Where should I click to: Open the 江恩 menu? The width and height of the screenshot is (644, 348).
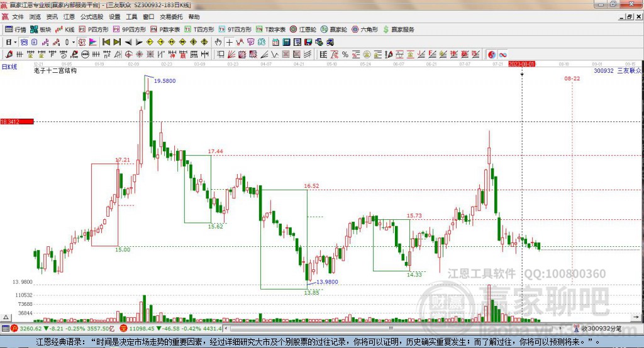tap(69, 17)
